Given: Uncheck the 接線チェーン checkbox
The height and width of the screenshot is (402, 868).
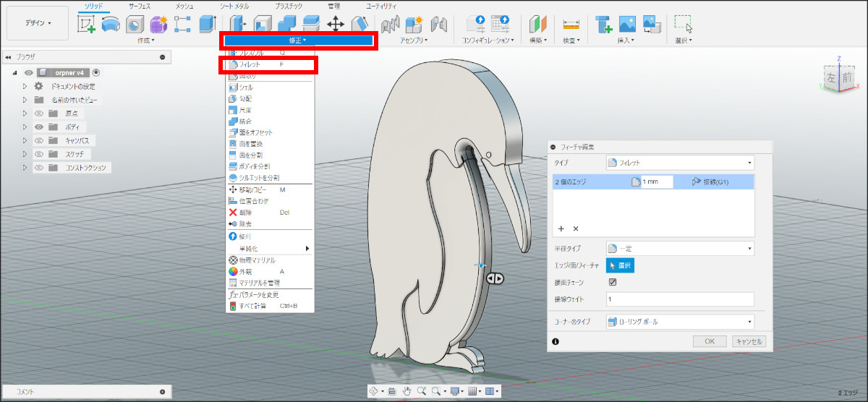Looking at the screenshot, I should pyautogui.click(x=613, y=282).
